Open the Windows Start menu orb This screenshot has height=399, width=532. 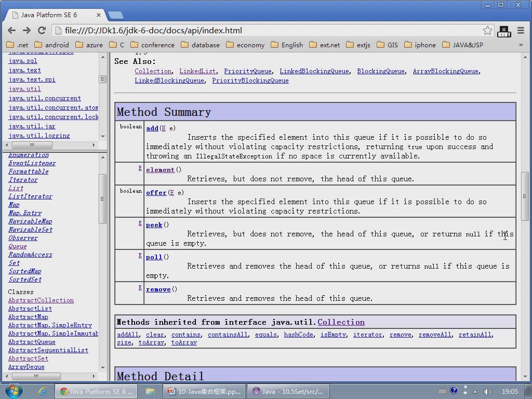coord(14,391)
